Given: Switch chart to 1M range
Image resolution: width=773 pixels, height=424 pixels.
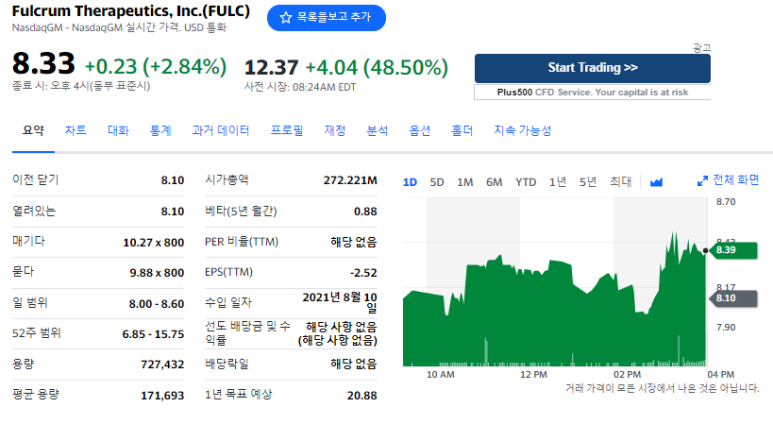Looking at the screenshot, I should tap(465, 182).
